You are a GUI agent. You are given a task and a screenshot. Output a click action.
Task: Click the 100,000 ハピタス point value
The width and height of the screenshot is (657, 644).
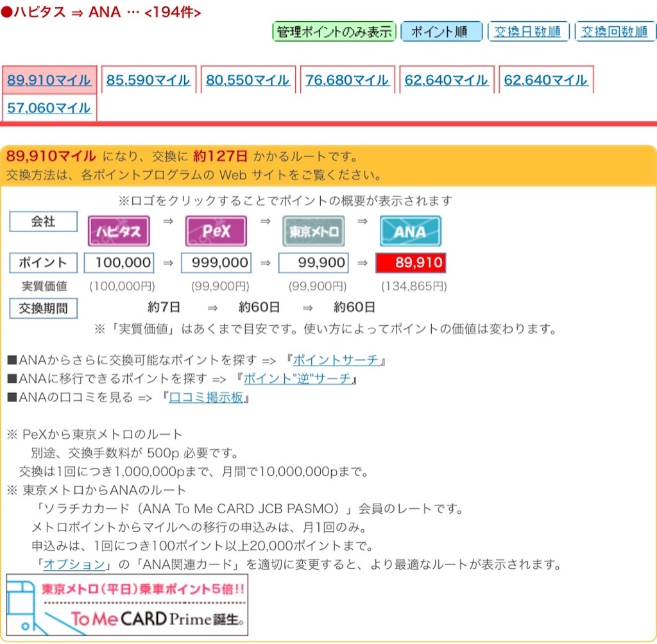[x=119, y=263]
